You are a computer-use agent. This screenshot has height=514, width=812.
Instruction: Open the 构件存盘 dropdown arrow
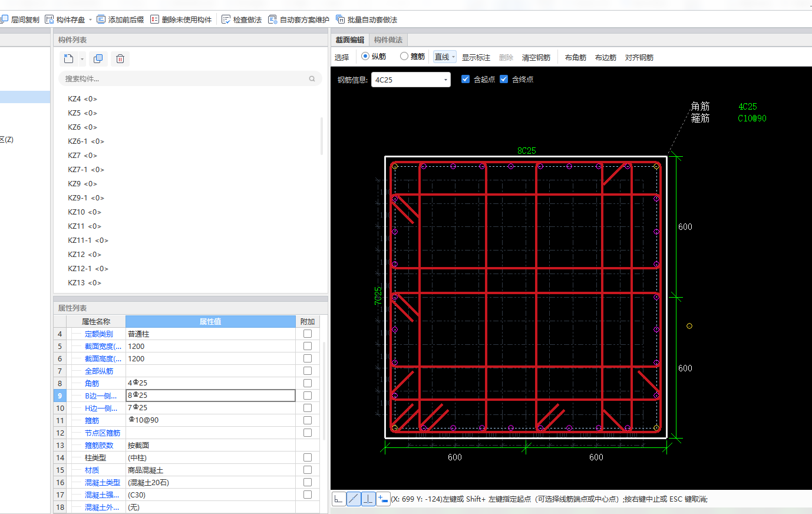(90, 19)
